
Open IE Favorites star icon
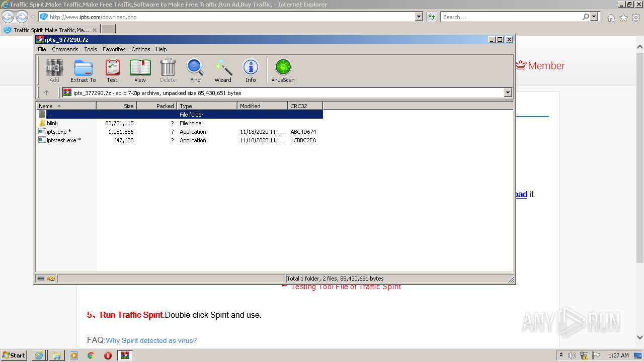(623, 18)
